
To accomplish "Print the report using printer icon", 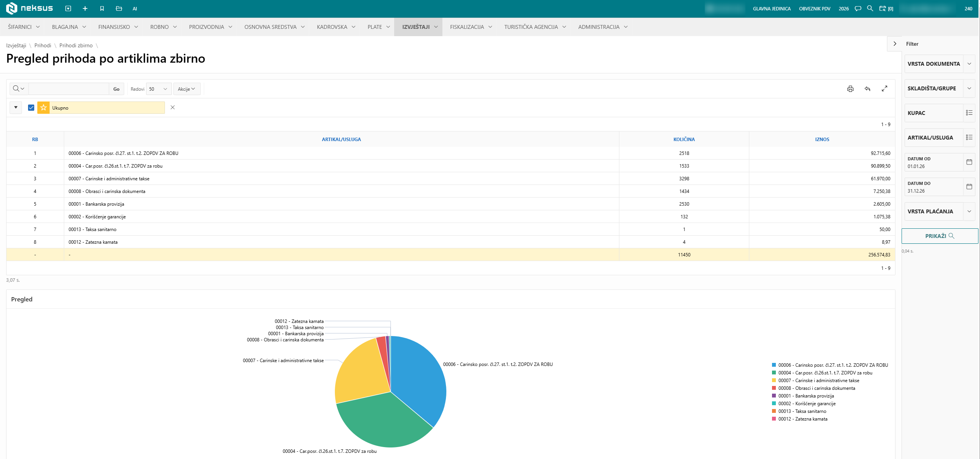I will 850,89.
